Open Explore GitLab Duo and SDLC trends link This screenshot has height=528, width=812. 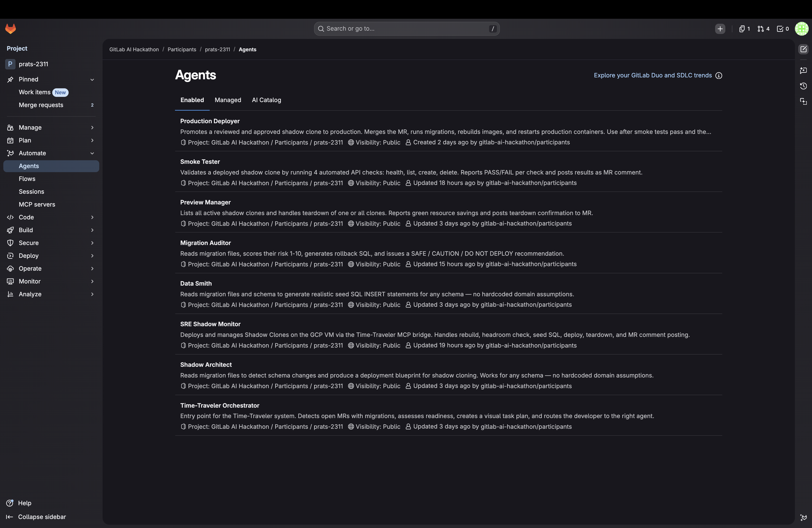click(x=652, y=75)
